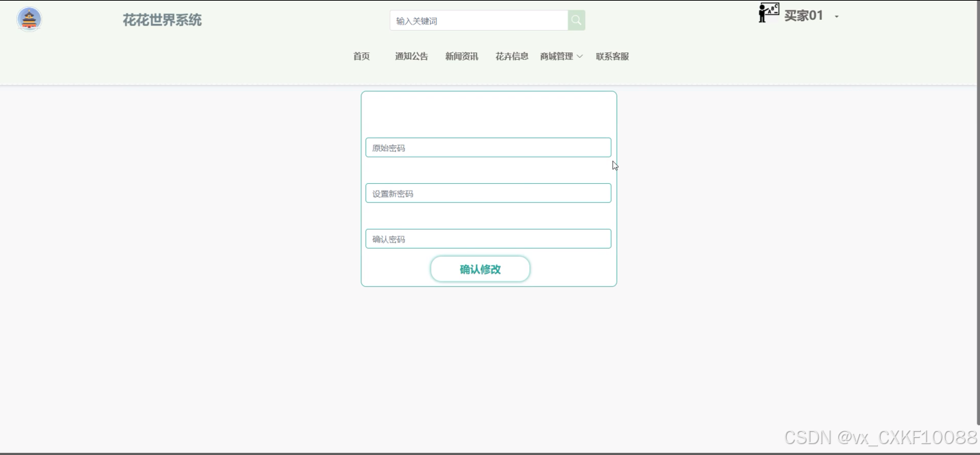Click the search magnifier button
The image size is (980, 455).
click(x=576, y=20)
